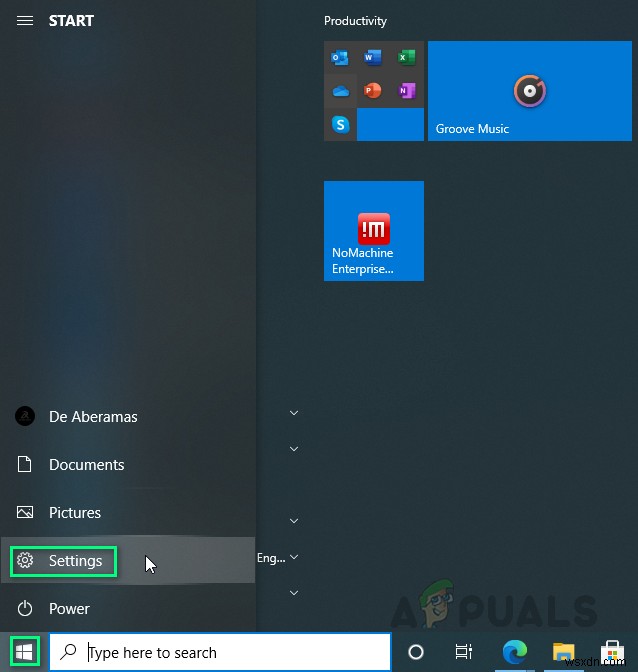Expand the Eng... group chevron
This screenshot has width=638, height=672.
coord(294,557)
